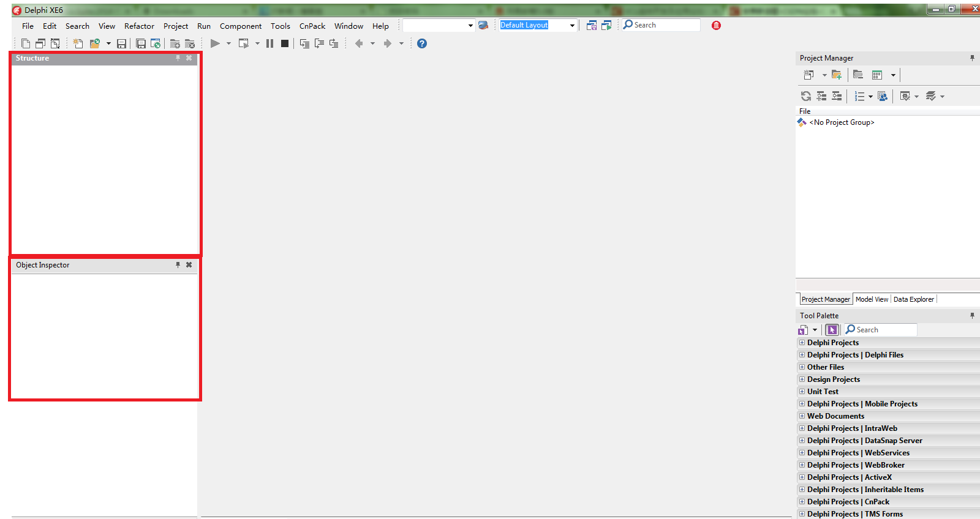Click the IDE Insight Search field in toolbar

point(661,25)
